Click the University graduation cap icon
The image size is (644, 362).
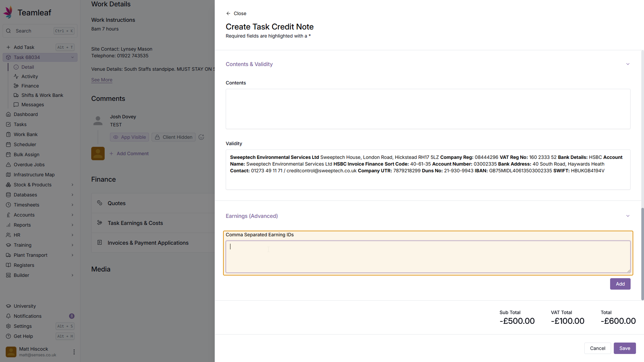point(8,306)
